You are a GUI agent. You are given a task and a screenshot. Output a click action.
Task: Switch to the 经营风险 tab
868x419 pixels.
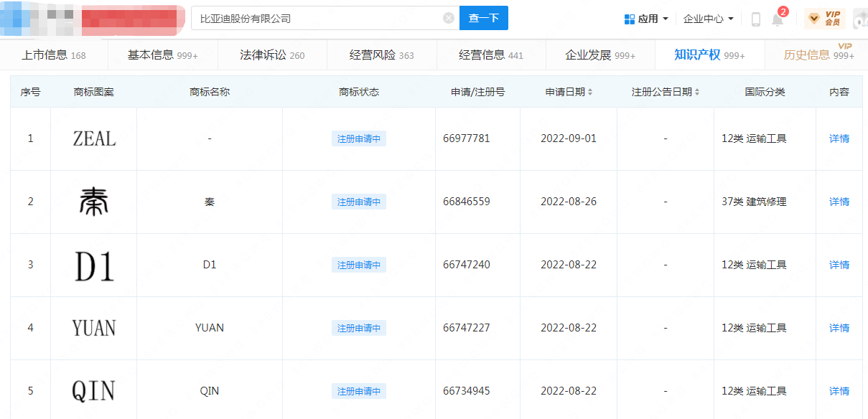click(x=381, y=55)
